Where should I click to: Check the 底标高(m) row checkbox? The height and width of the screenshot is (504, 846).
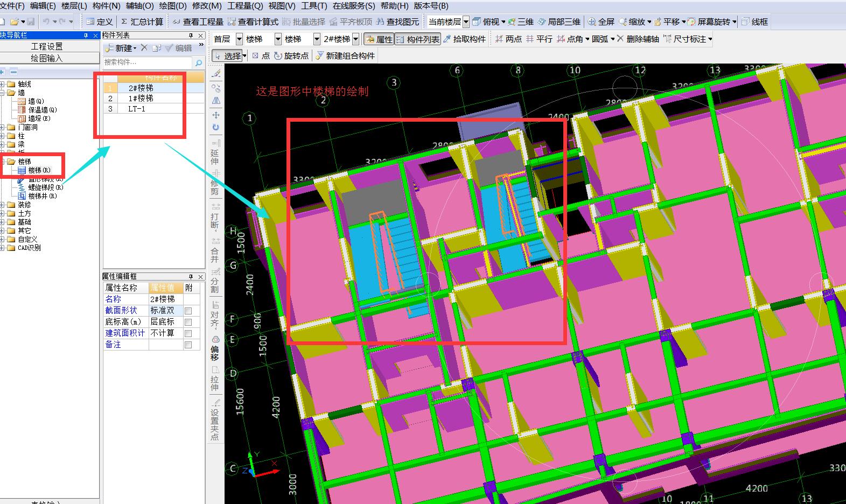point(188,322)
